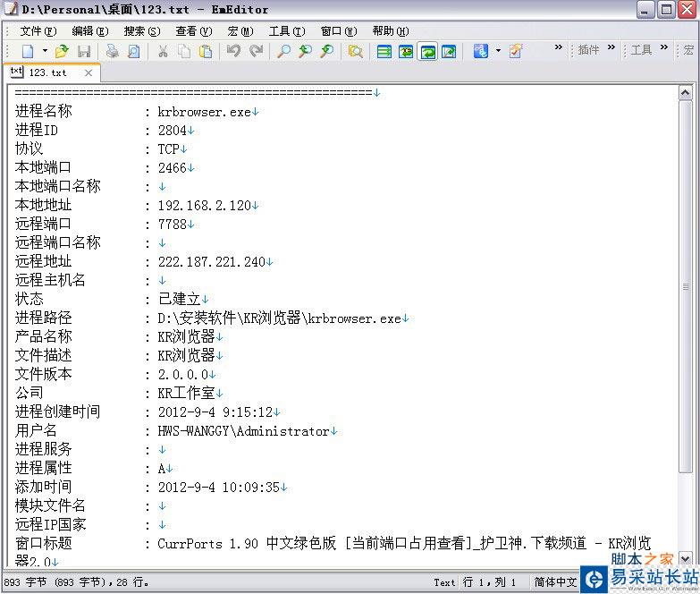Click the company name KR工作室
Viewport: 700px width, 594px height.
187,393
